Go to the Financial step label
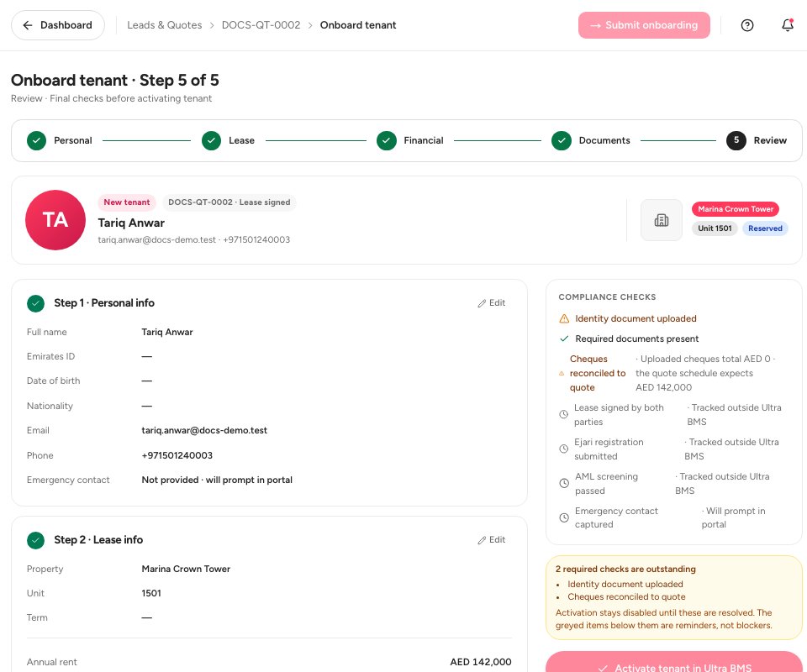 (424, 140)
